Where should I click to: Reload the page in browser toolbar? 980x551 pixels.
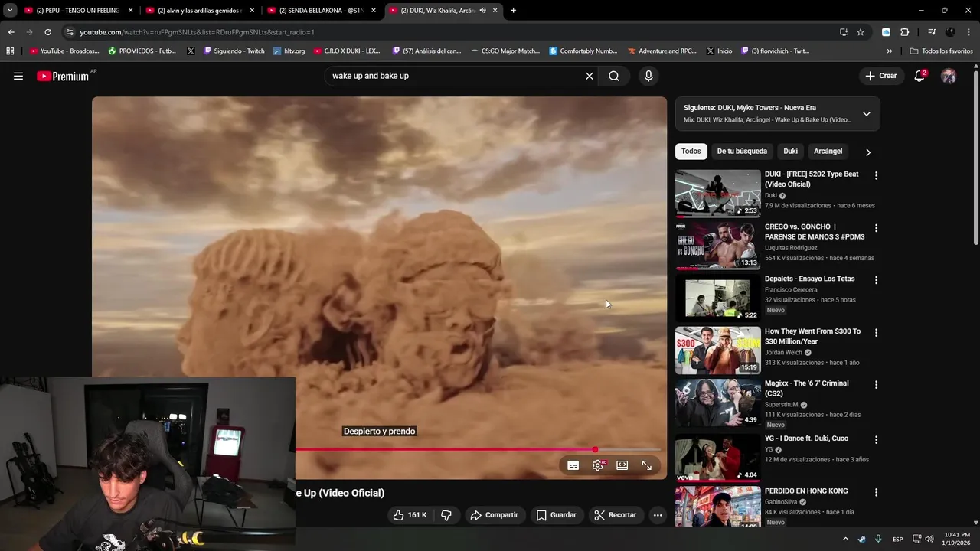(47, 32)
